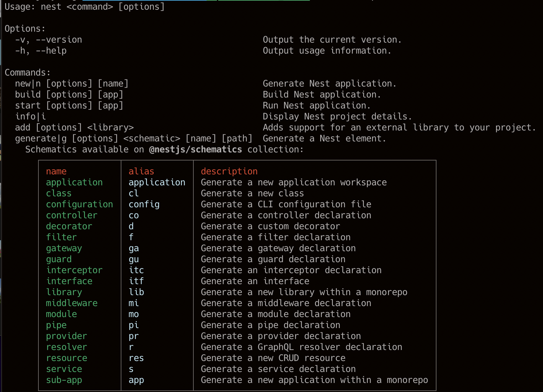Viewport: 543px width, 392px height.
Task: Click 'Generate Nest application.' description
Action: [330, 84]
